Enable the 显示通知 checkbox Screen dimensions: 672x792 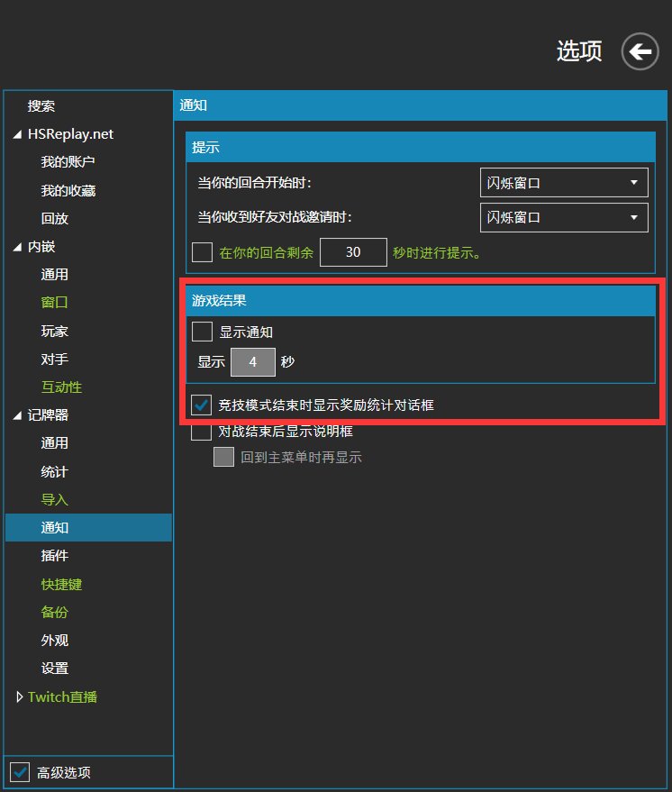tap(203, 332)
